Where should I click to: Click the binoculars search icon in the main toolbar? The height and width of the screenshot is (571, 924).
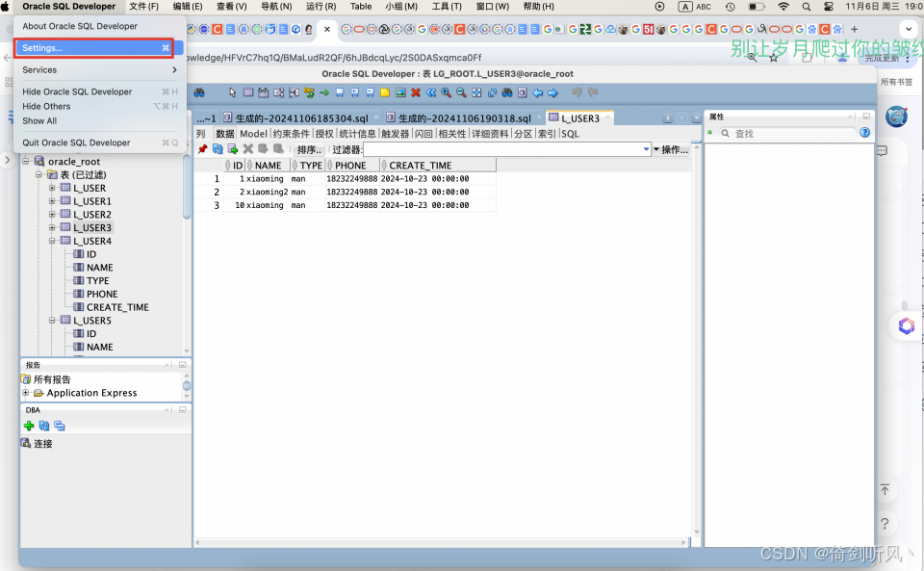tap(199, 92)
